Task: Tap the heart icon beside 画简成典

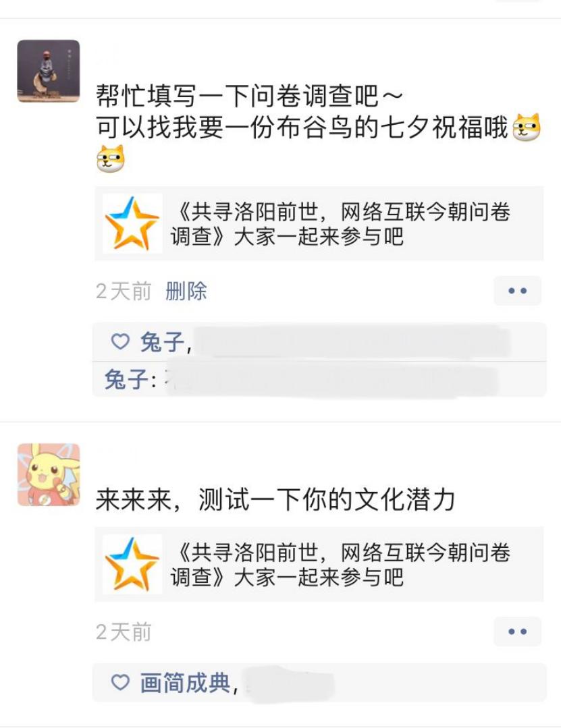Action: (x=120, y=683)
